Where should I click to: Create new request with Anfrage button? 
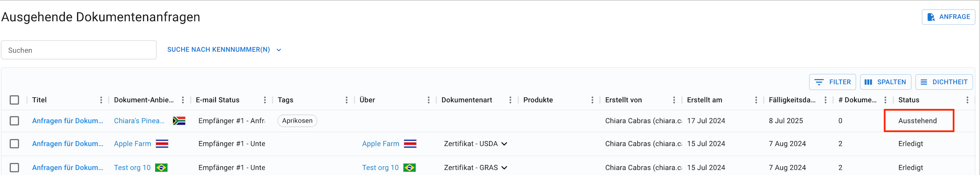[x=949, y=17]
